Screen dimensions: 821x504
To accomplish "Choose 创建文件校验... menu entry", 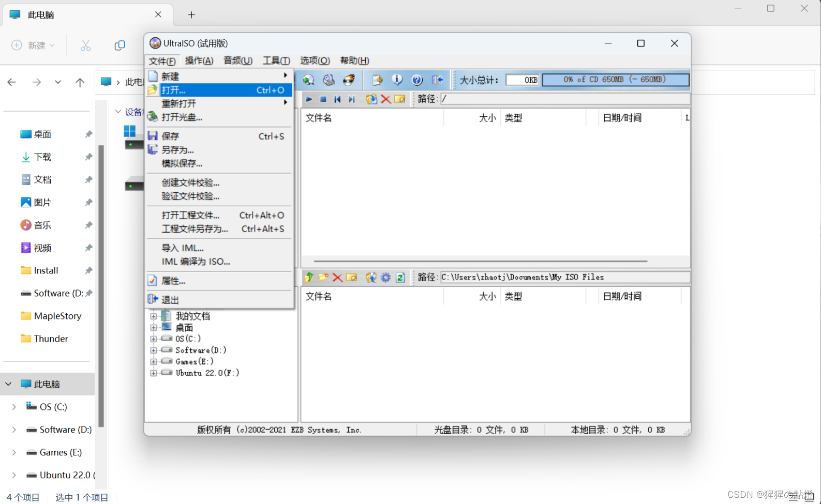I will (x=219, y=182).
